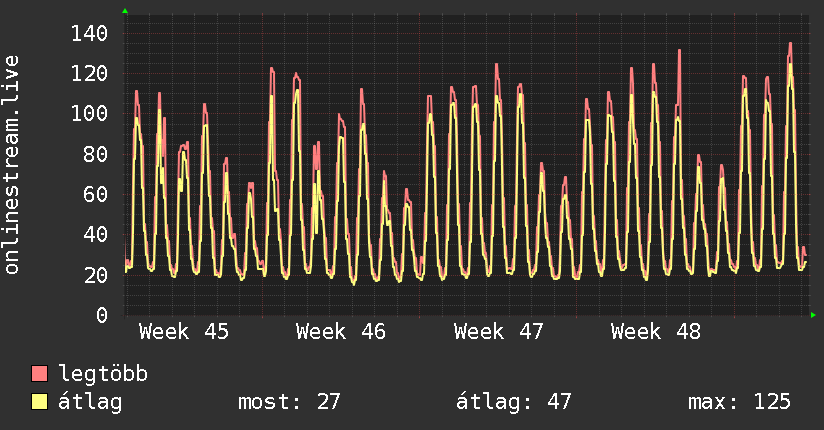Screen dimensions: 824x430
Task: Click the 'max: 125' value
Action: click(739, 402)
